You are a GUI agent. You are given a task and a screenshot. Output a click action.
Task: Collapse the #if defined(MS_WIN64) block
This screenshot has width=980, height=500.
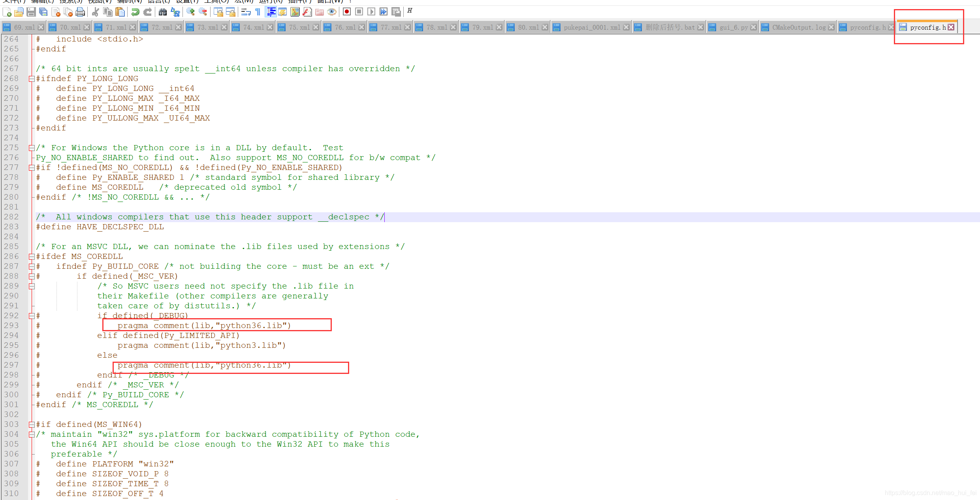(x=32, y=425)
